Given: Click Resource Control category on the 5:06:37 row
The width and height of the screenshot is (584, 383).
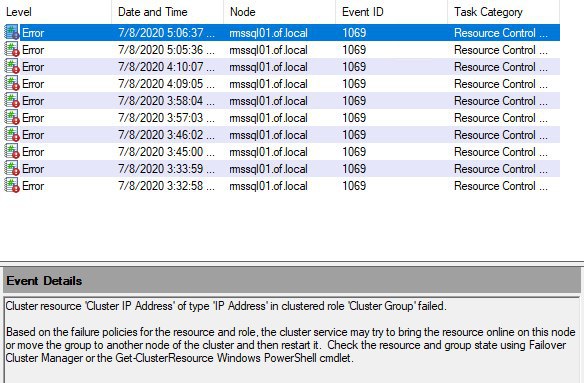Looking at the screenshot, I should 501,33.
